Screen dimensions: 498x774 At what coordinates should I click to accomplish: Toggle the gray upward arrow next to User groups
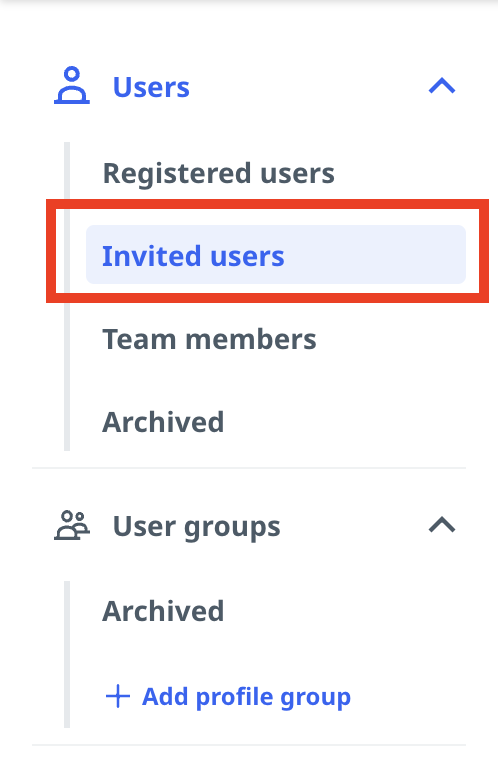[442, 525]
